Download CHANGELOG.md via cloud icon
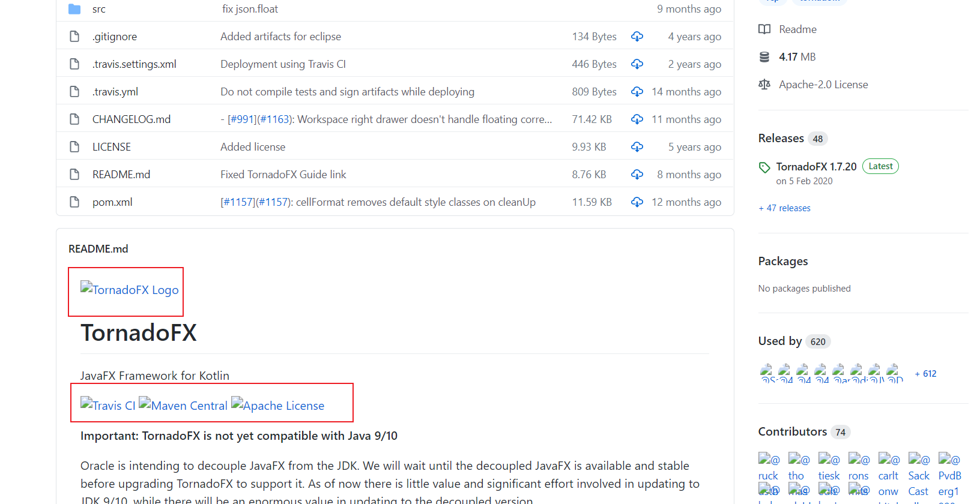This screenshot has width=980, height=504. [x=637, y=119]
